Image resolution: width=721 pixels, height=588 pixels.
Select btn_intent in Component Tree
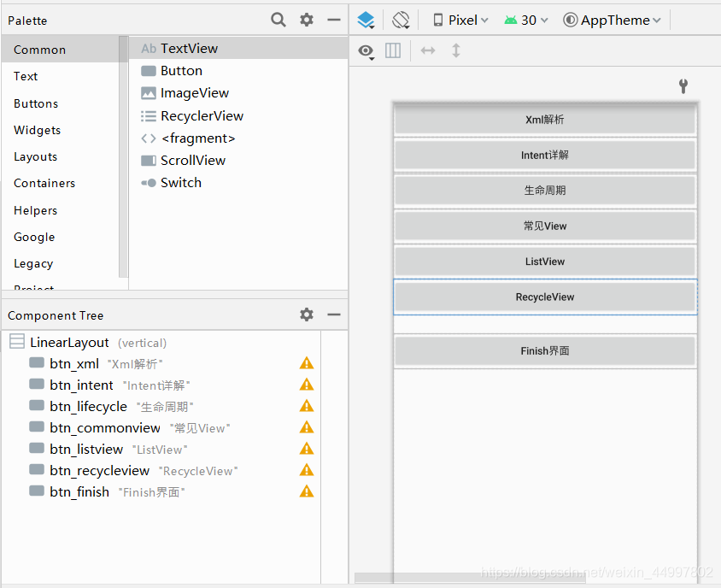click(x=161, y=385)
